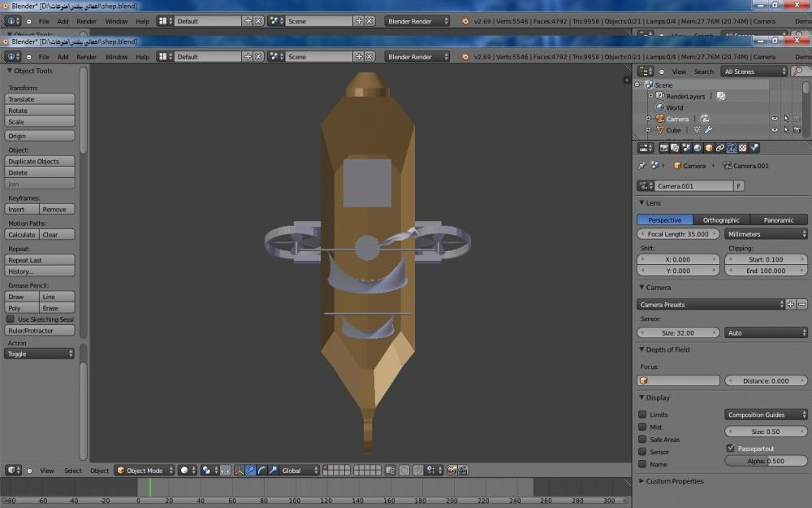Click the add camera preset plus icon
The width and height of the screenshot is (812, 508).
(791, 304)
